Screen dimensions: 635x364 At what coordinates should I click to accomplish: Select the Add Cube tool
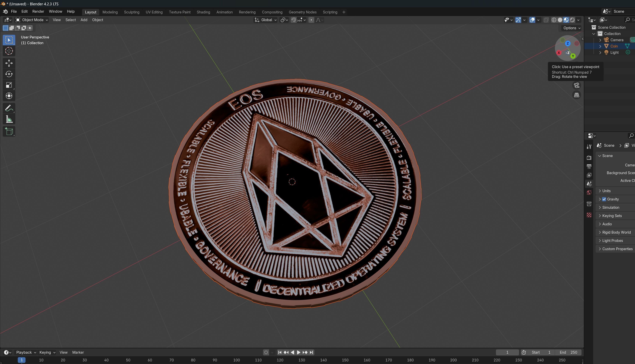[x=9, y=131]
